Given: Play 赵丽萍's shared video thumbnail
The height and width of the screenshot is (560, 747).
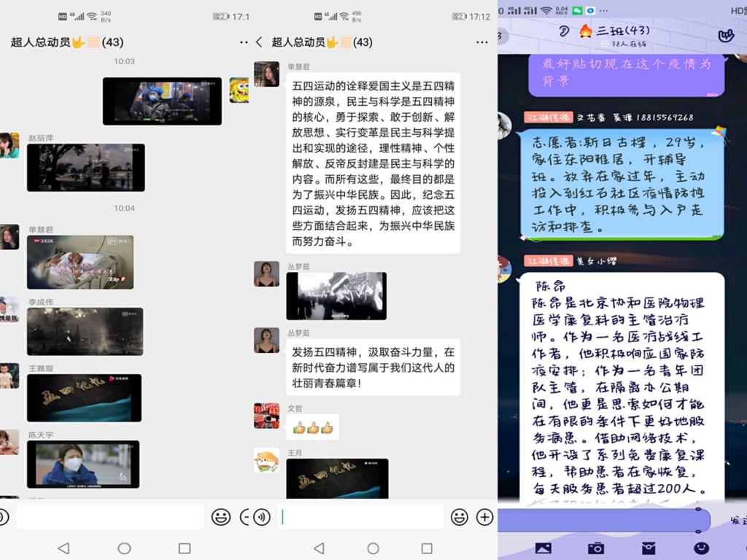Looking at the screenshot, I should (x=86, y=168).
